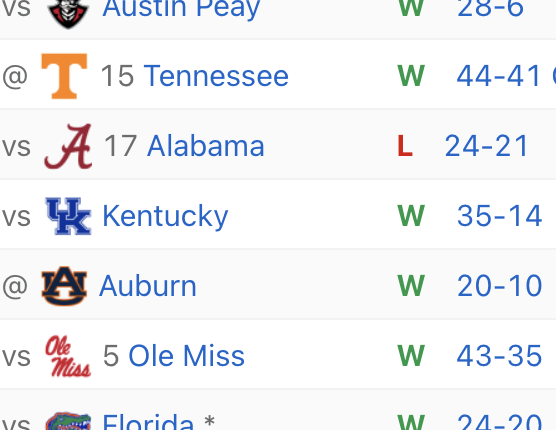View the 43-35 Ole Miss game recap
This screenshot has height=430, width=556.
(x=499, y=356)
